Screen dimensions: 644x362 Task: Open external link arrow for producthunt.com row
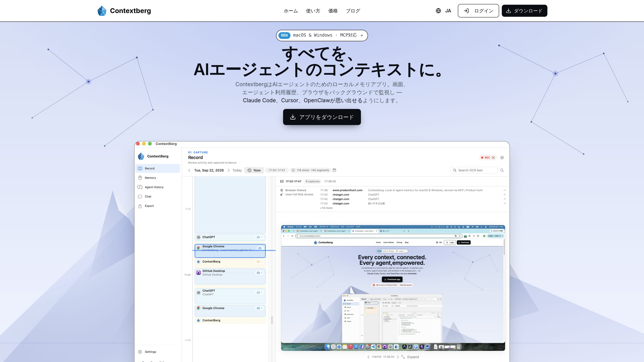pyautogui.click(x=504, y=190)
